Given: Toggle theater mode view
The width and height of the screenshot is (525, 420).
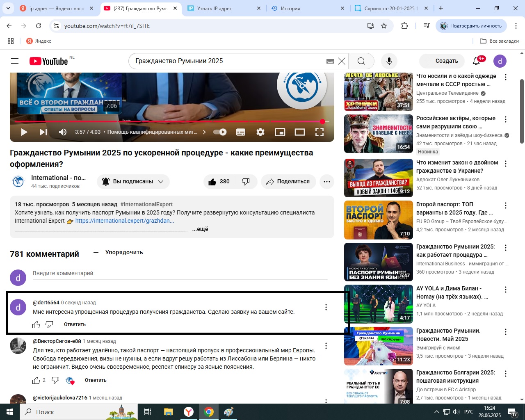Looking at the screenshot, I should pyautogui.click(x=300, y=132).
